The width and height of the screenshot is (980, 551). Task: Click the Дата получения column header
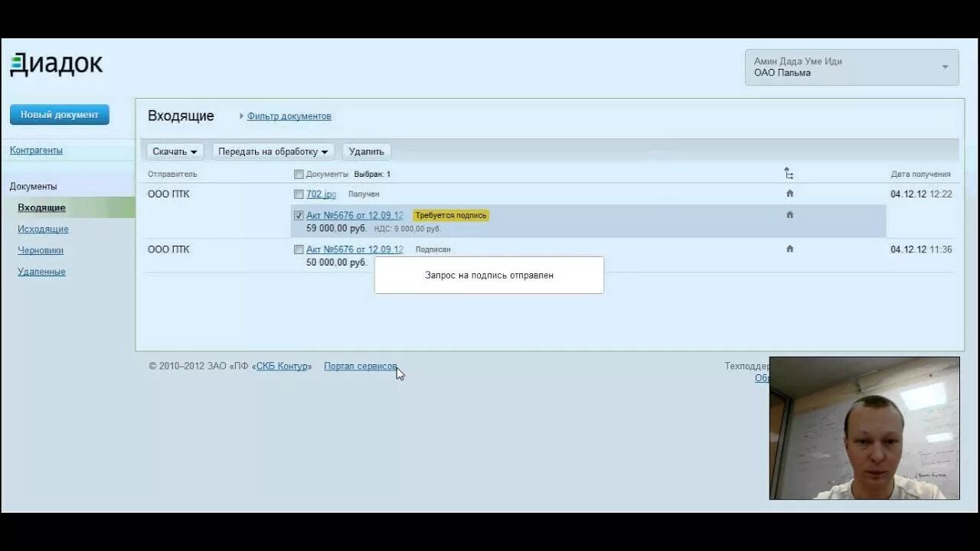click(x=921, y=174)
